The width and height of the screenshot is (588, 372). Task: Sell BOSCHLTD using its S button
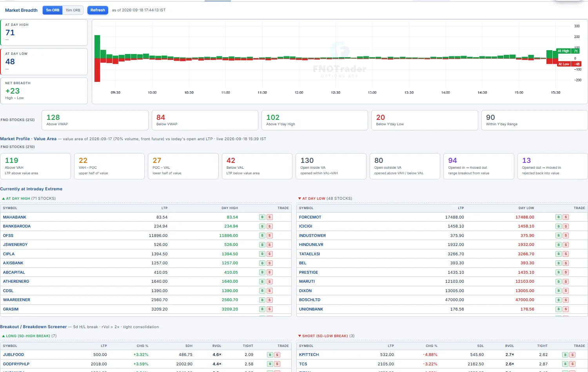(x=566, y=300)
